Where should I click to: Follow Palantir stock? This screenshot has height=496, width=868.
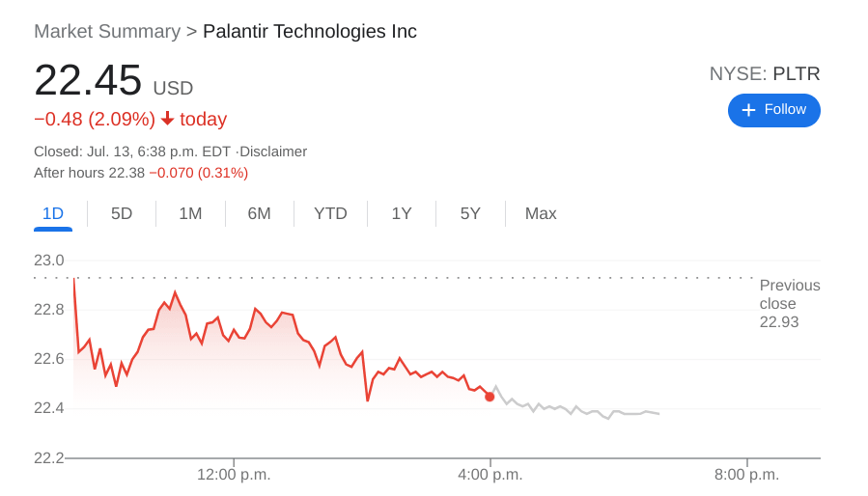(x=773, y=110)
